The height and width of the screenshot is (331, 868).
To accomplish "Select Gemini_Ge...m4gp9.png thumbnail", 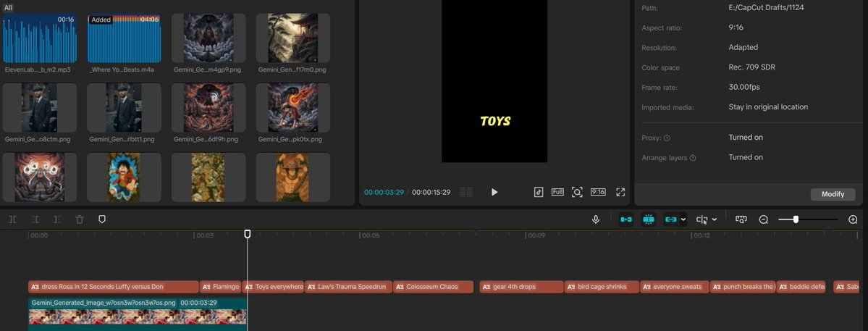I will [208, 38].
